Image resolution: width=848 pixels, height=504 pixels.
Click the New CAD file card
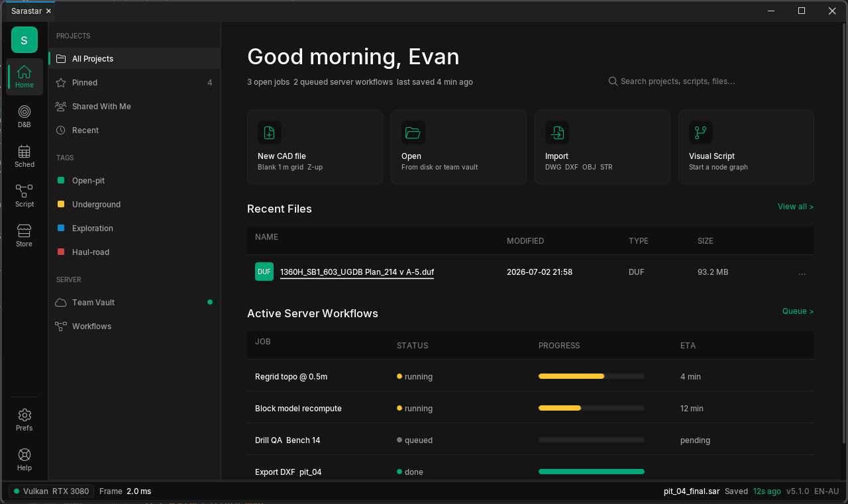tap(315, 147)
